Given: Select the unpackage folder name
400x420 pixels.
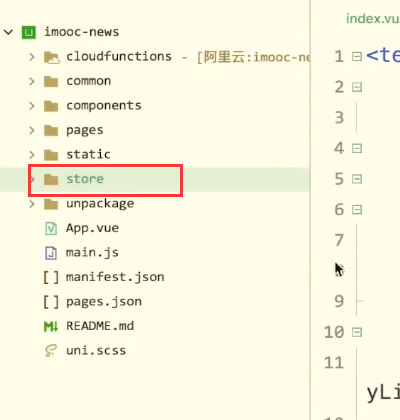Looking at the screenshot, I should (x=100, y=204).
